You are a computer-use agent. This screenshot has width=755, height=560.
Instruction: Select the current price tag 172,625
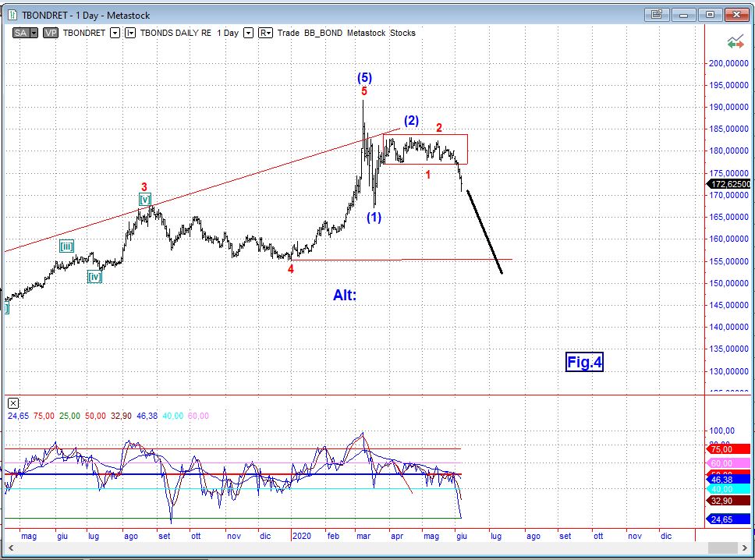(x=730, y=184)
